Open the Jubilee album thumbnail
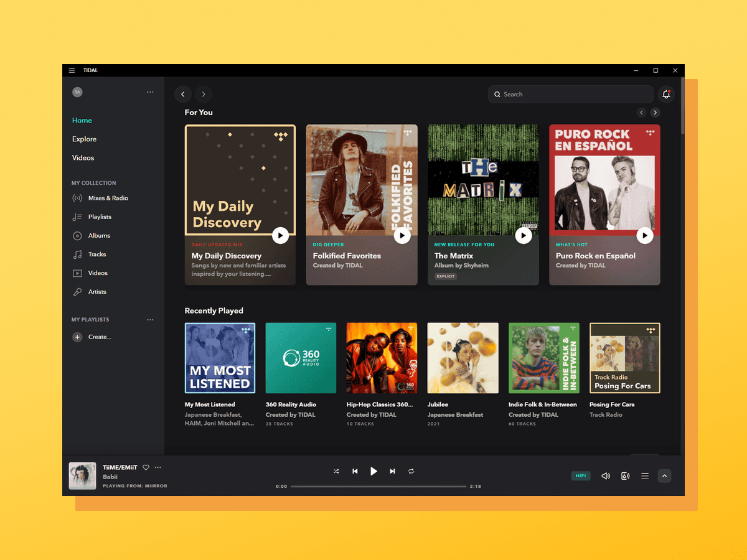The image size is (747, 560). [x=463, y=358]
